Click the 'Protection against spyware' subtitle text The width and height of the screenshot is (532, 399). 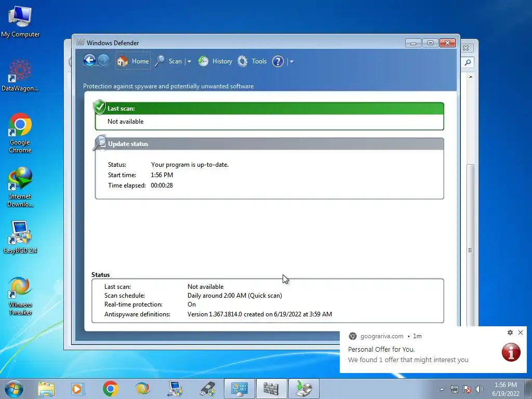[168, 86]
